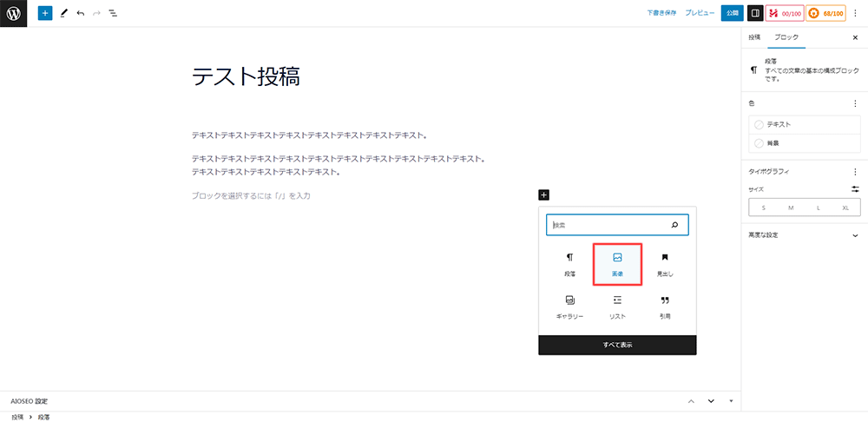Screen dimensions: 868x422
Task: Click the paragraph block icon in sidebar
Action: click(753, 70)
